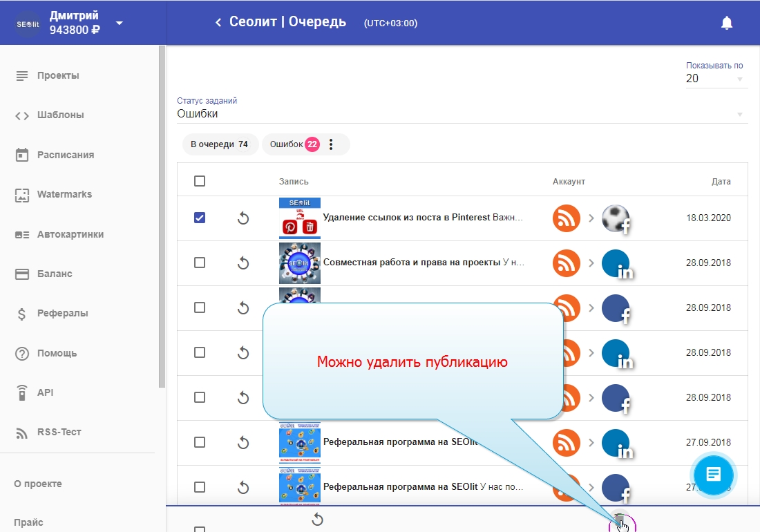Click the В очереди 74 filter chip
This screenshot has height=532, width=760.
tap(218, 144)
